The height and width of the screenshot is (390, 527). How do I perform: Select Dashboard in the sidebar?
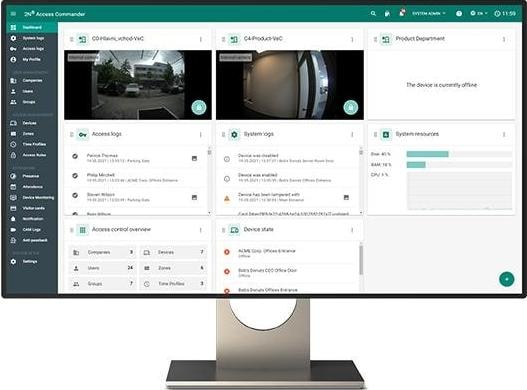[x=32, y=27]
